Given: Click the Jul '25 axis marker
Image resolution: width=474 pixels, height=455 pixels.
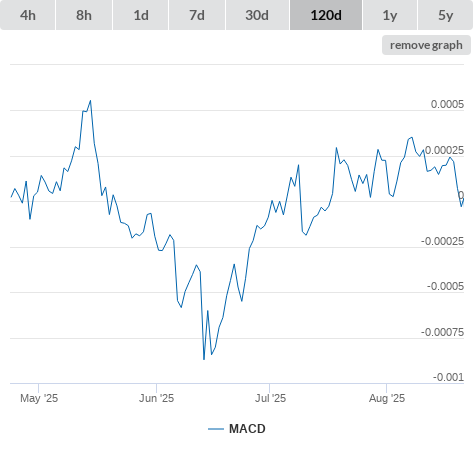Looking at the screenshot, I should point(270,398).
